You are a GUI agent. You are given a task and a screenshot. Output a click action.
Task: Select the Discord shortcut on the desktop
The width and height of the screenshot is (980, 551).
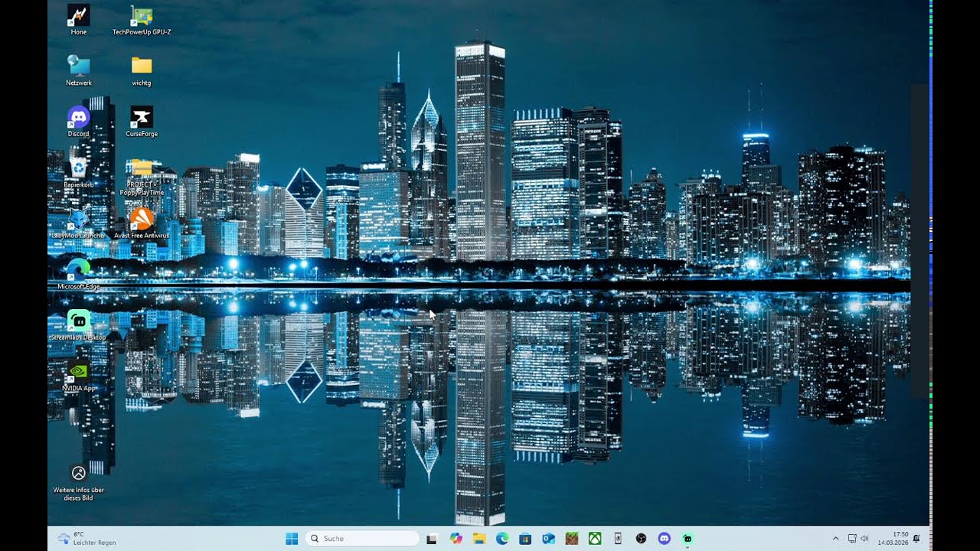tap(79, 122)
